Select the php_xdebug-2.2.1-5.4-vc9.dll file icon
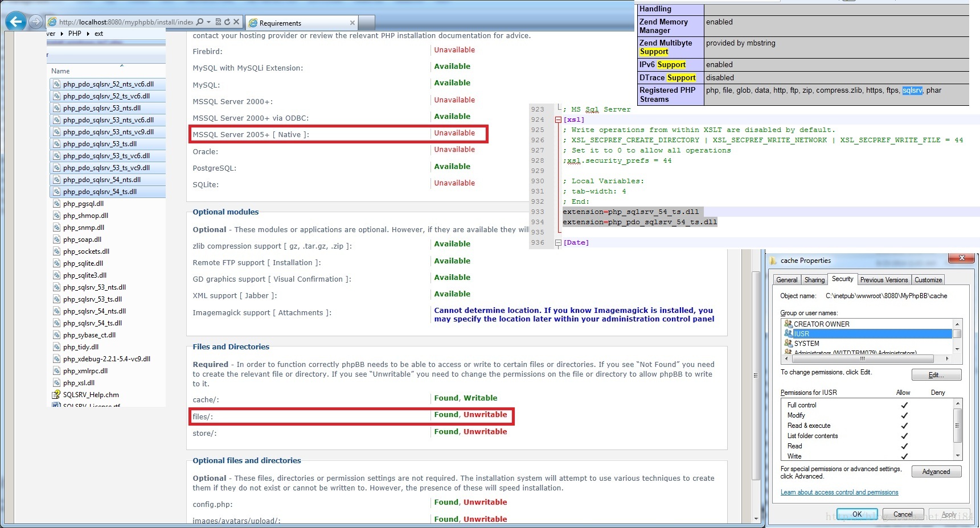 click(56, 359)
